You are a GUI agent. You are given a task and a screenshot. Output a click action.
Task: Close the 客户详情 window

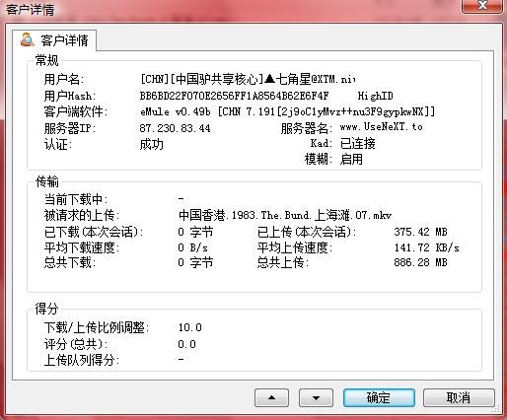(482, 6)
